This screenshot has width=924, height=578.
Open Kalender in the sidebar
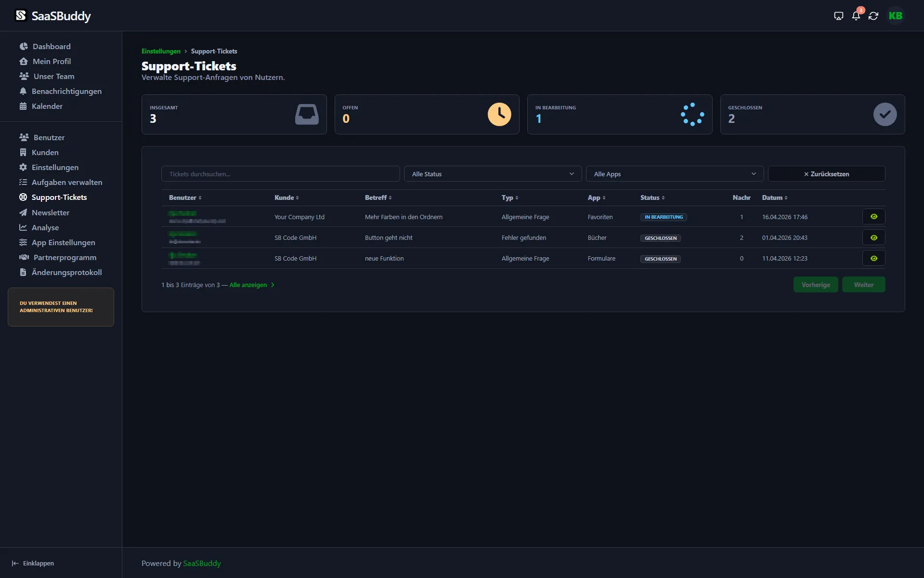[x=47, y=106]
